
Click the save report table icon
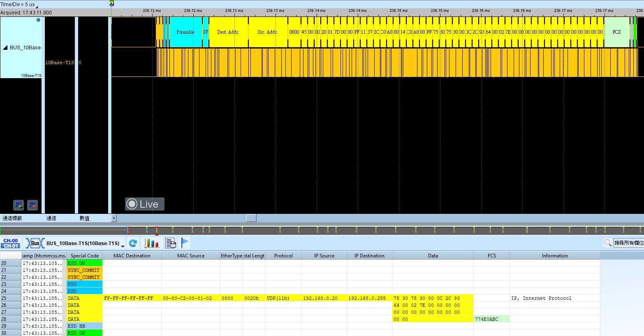pos(171,243)
